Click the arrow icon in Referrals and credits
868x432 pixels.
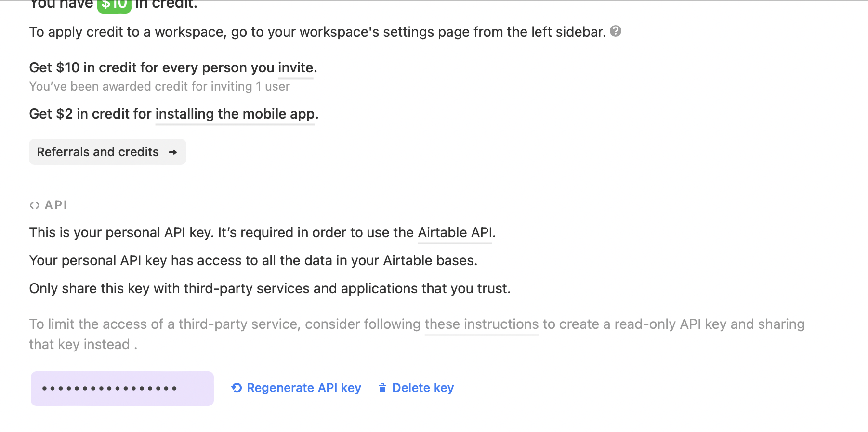click(x=173, y=152)
